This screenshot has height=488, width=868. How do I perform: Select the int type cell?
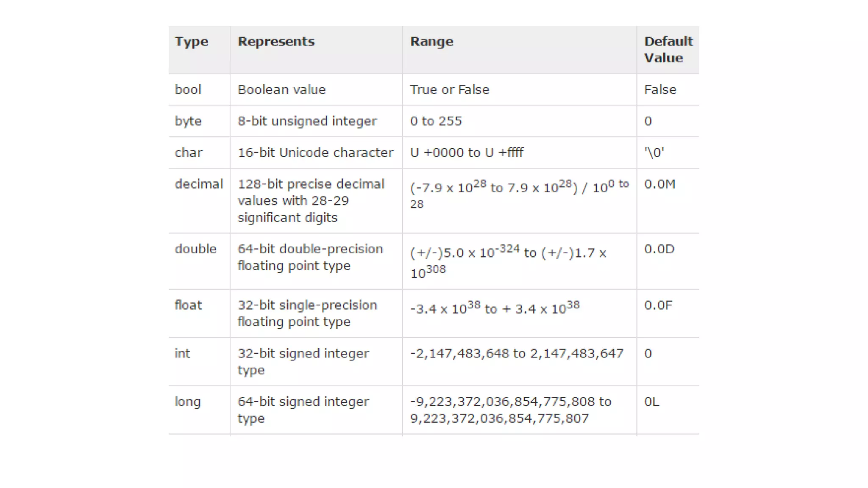tap(182, 353)
